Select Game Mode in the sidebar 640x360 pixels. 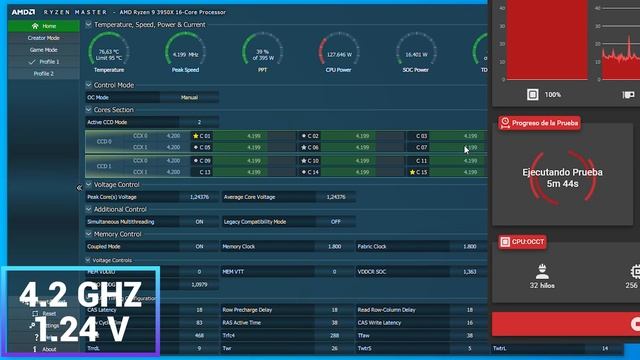[44, 50]
